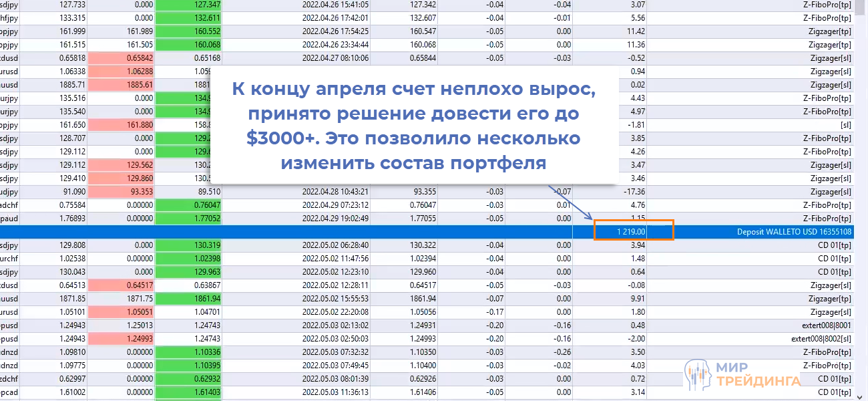
Task: Click the blue annotation box about $3000+ goal
Action: [414, 124]
